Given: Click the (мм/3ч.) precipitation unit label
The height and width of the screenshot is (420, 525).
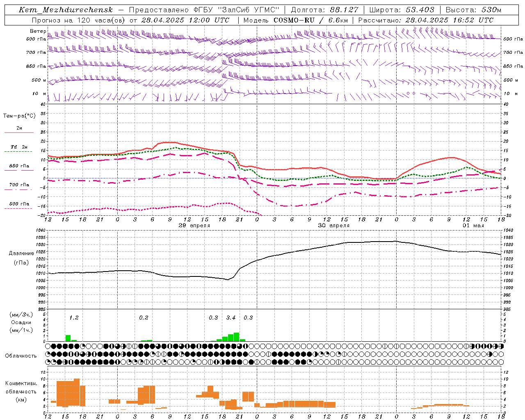Looking at the screenshot, I should (21, 315).
